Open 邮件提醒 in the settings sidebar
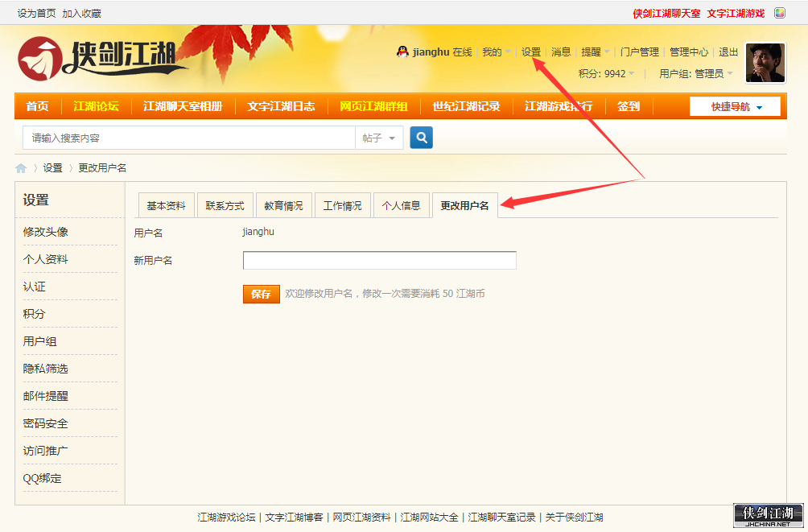Screen dimensions: 808x532 pos(46,396)
